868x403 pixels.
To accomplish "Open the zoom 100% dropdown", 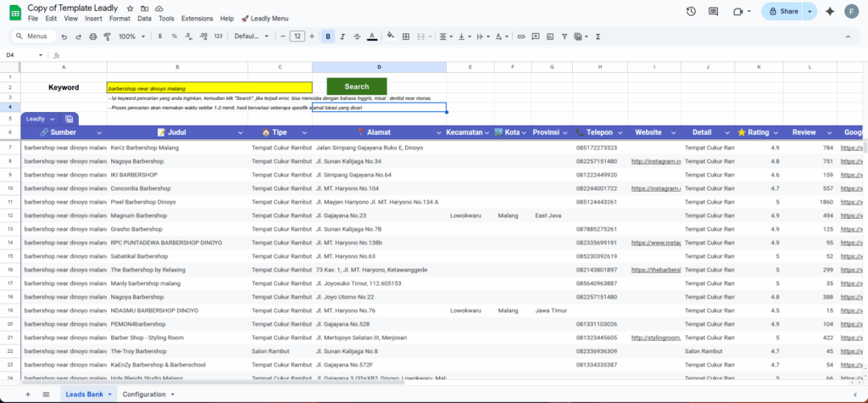I will pyautogui.click(x=131, y=36).
